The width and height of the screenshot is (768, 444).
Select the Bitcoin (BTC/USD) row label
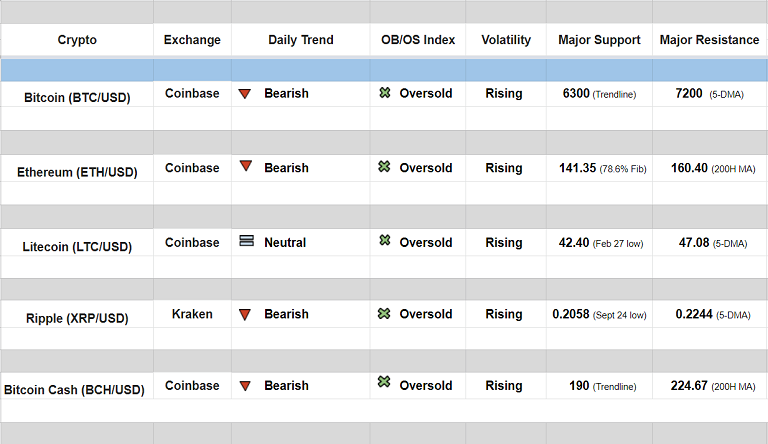pyautogui.click(x=77, y=97)
